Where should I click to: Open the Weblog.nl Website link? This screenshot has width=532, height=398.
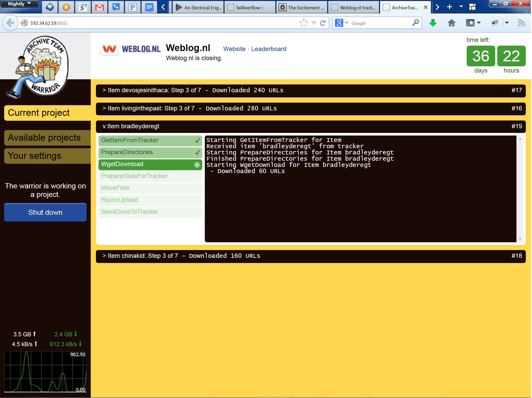pos(234,49)
